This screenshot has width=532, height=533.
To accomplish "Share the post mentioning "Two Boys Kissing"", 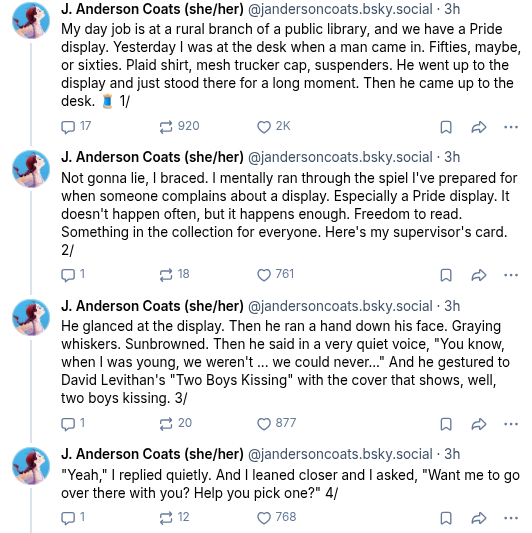I will point(479,424).
